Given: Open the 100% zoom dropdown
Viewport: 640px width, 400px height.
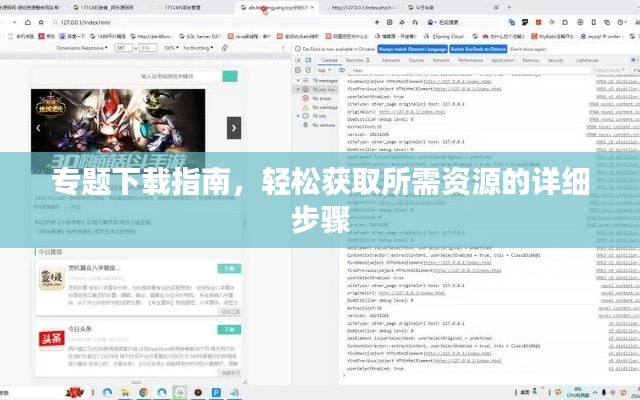Looking at the screenshot, I should click(x=171, y=48).
